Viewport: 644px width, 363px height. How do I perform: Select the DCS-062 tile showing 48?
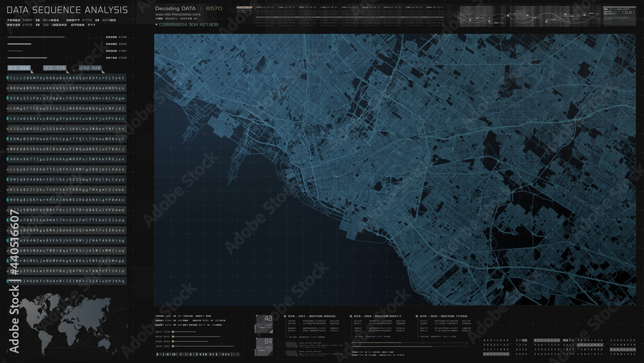(x=264, y=323)
